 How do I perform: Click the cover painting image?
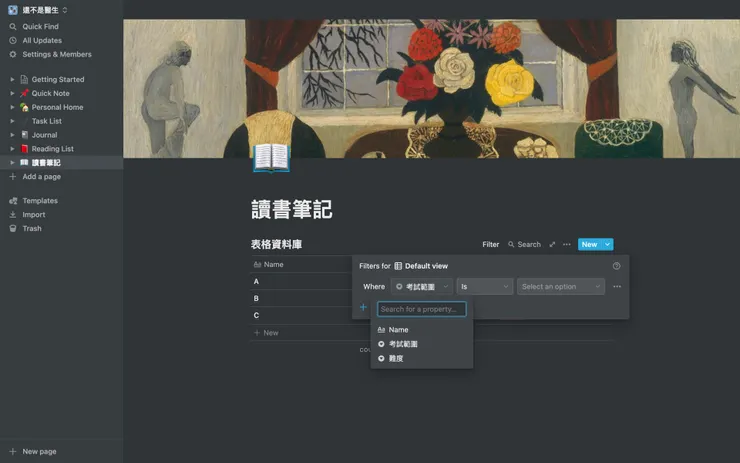coord(431,88)
